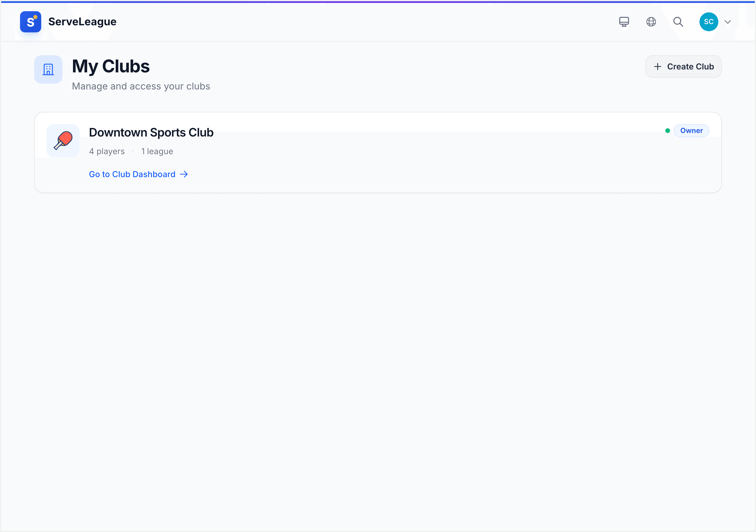Screen dimensions: 756x532
Task: Click the ServeLeague brand name
Action: [x=82, y=22]
